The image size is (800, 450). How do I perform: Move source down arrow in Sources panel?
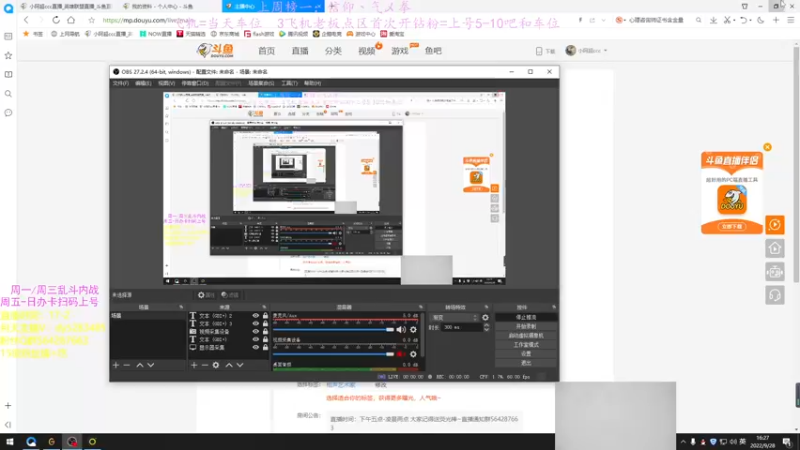[240, 365]
